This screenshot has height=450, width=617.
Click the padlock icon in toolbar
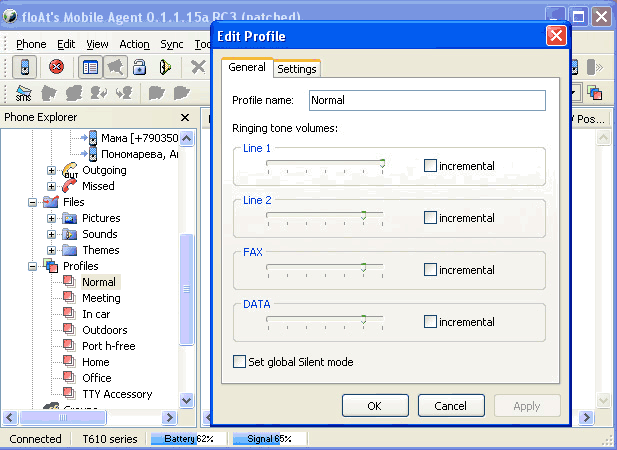pos(141,67)
